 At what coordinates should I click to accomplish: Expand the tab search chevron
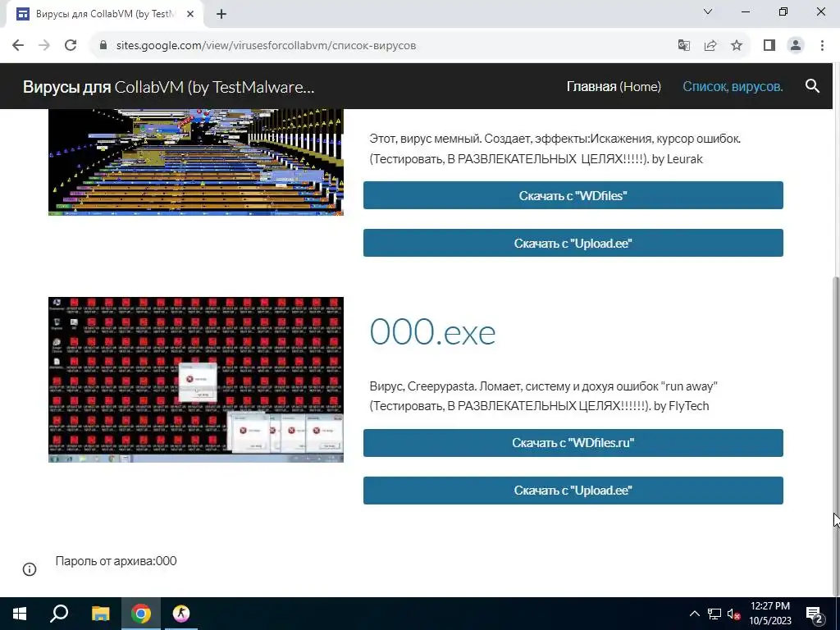pos(708,11)
